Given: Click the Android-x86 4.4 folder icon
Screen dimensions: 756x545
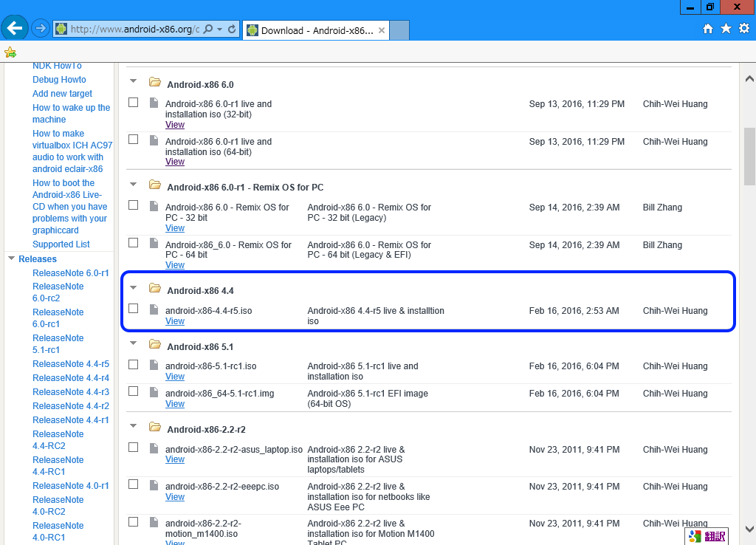Looking at the screenshot, I should (155, 288).
